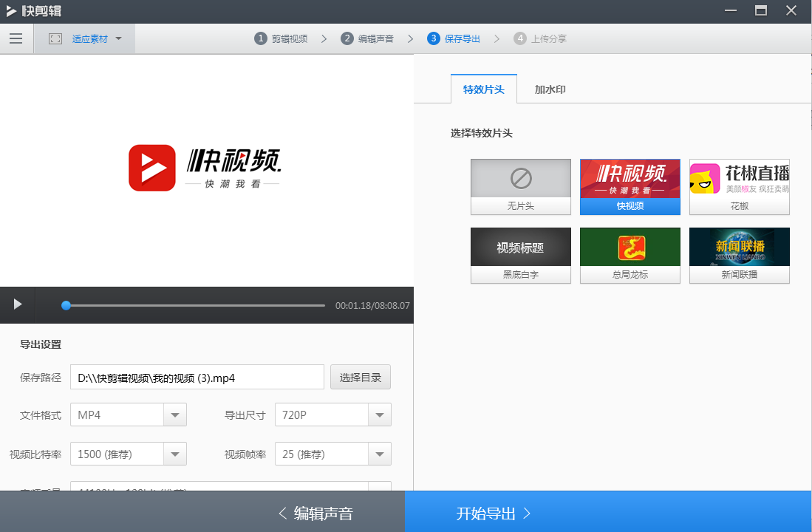
Task: Choose the 快视频 intro thumbnail
Action: (630, 187)
